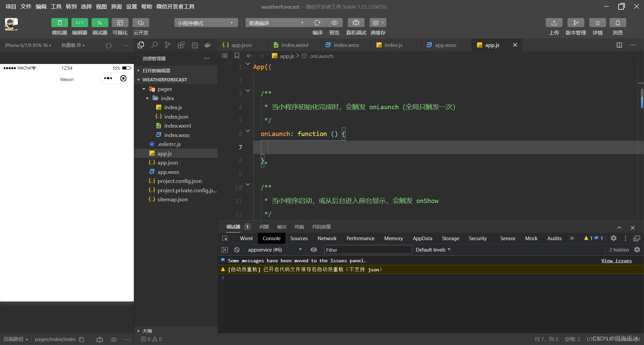Viewport: 644px width, 345px height.
Task: Open the appservice context dropdown
Action: (275, 250)
